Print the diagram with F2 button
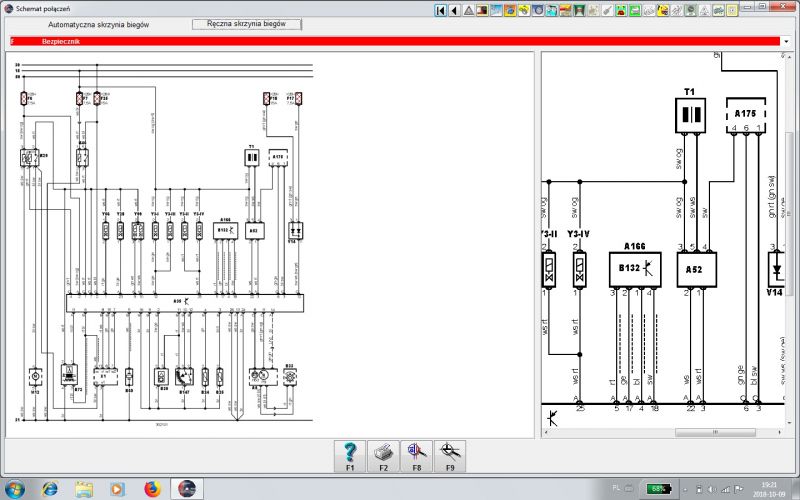The image size is (800, 500). (x=383, y=456)
